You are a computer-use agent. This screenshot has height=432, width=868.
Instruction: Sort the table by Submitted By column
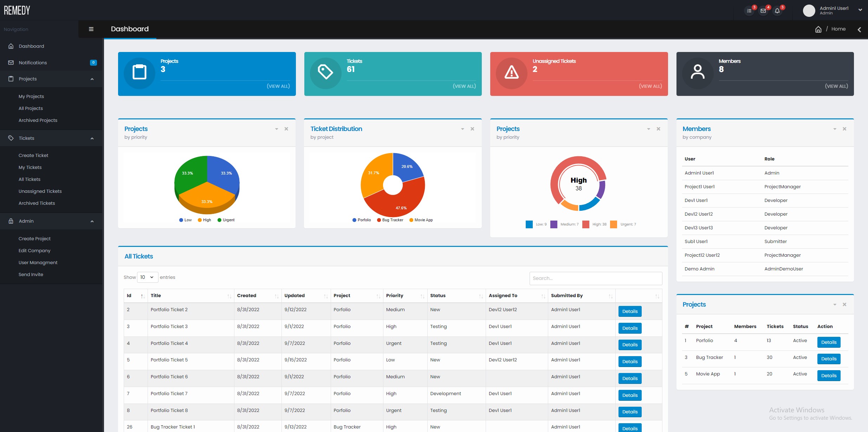pyautogui.click(x=582, y=296)
